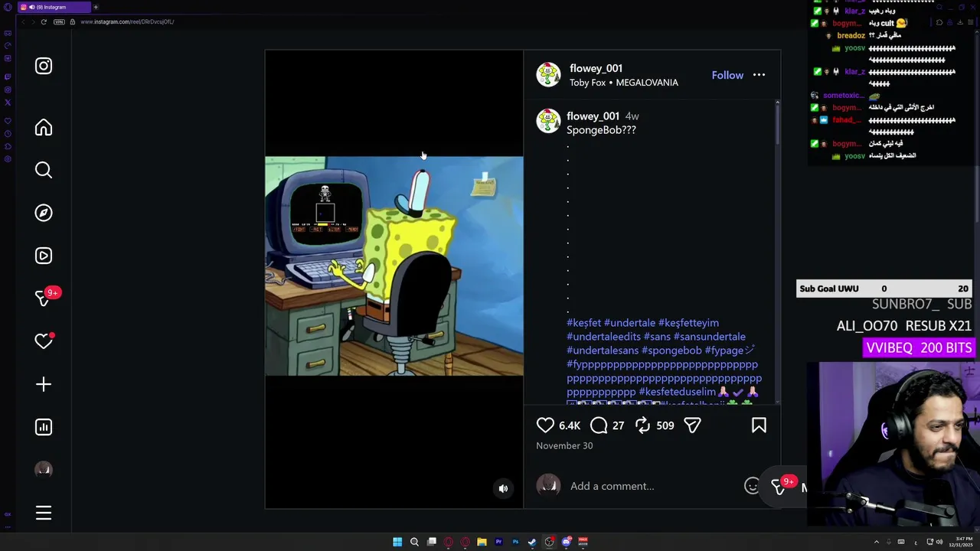
Task: Open File Explorer from taskbar
Action: pyautogui.click(x=482, y=542)
